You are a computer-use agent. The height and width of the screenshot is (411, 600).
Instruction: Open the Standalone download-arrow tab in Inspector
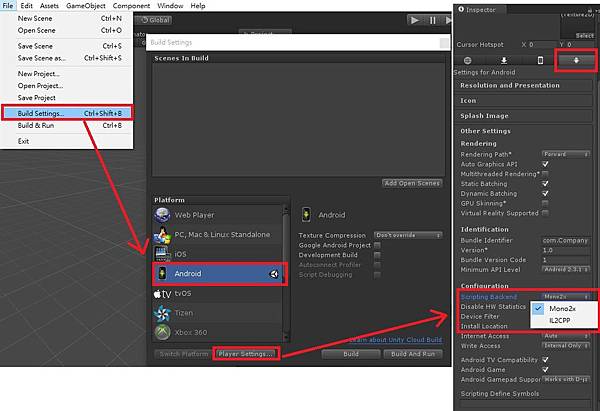point(504,60)
